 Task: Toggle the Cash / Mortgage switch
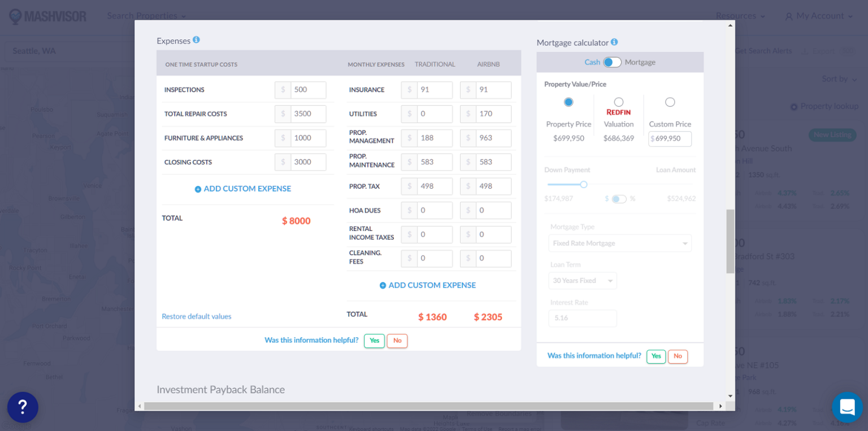click(612, 62)
